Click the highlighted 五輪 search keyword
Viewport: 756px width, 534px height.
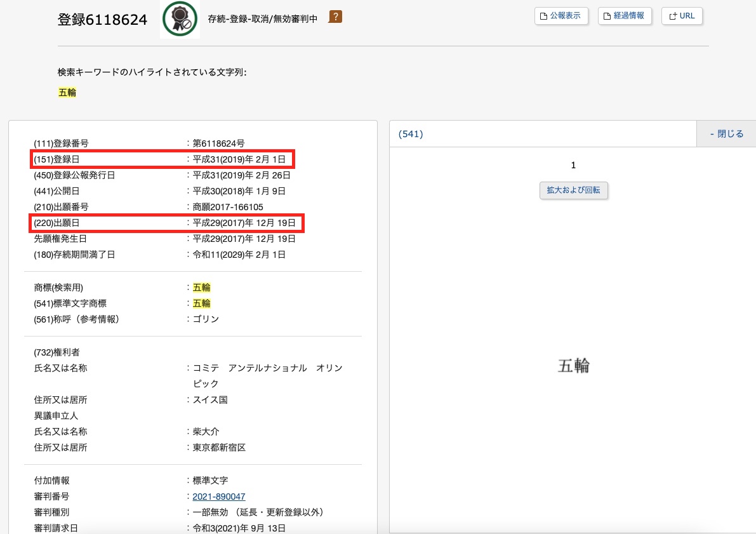(x=67, y=92)
